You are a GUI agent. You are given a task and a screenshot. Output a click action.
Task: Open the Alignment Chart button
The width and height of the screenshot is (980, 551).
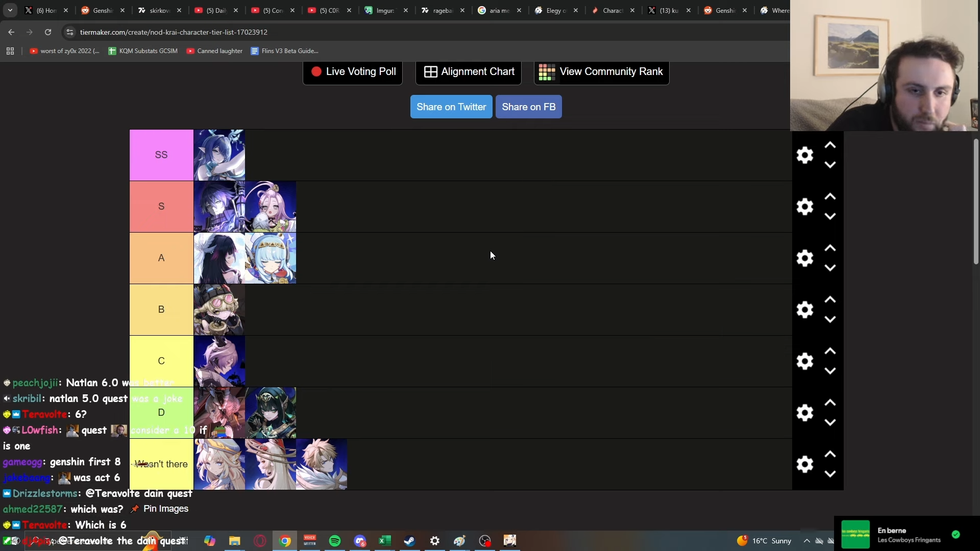[469, 72]
